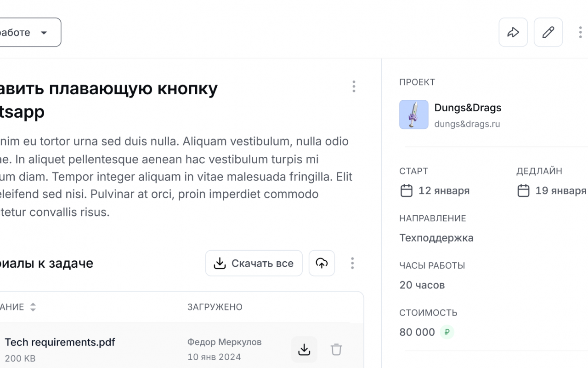Open the dungs&drags.ru link
588x368 pixels.
point(467,124)
